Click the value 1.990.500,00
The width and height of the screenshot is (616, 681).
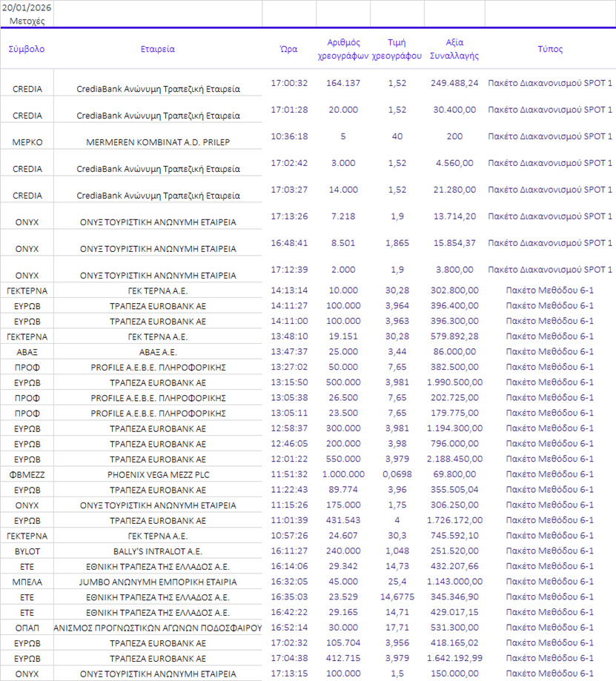(454, 382)
